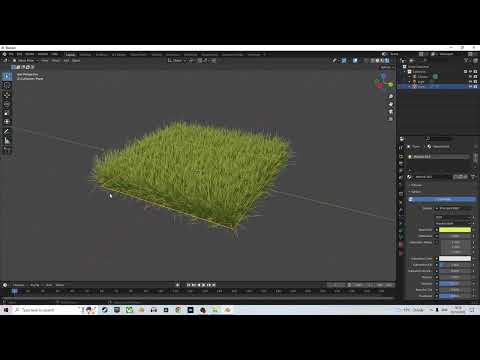Viewport: 480px width, 360px height.
Task: Click the Use Nodes button
Action: click(x=442, y=199)
